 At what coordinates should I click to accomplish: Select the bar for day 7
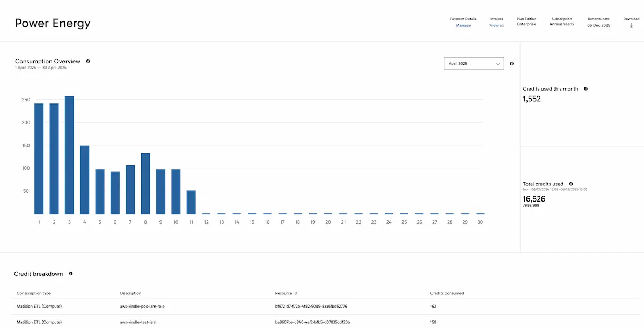click(130, 189)
